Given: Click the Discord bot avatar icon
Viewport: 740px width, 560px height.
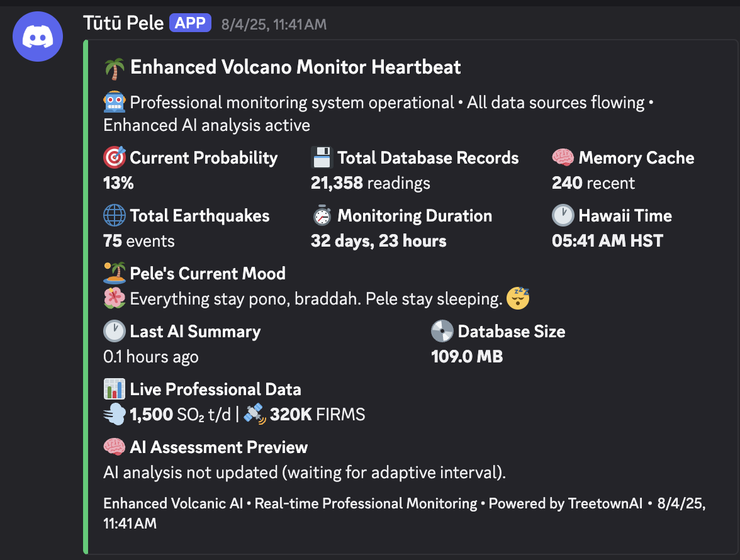Looking at the screenshot, I should (38, 37).
